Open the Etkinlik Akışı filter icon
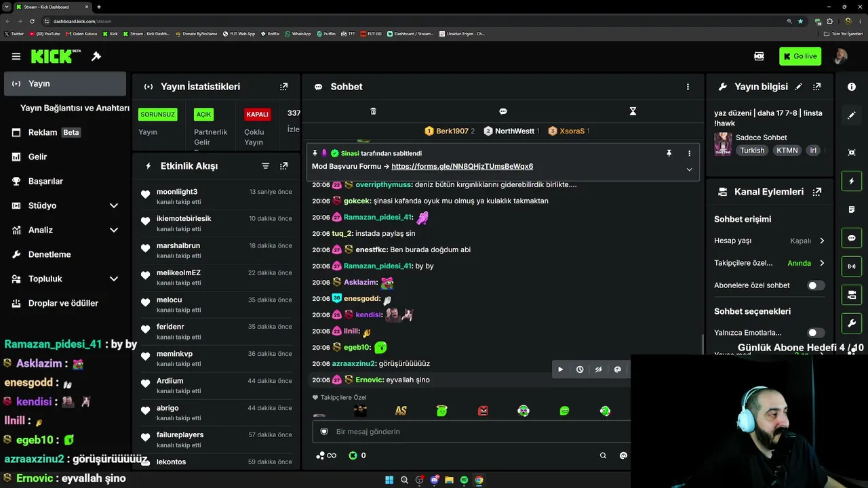 266,166
